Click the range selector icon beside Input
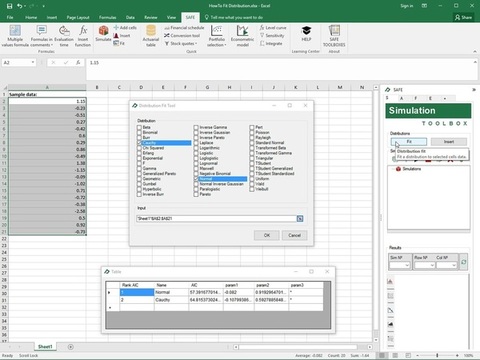Viewport: 480px width, 360px height. click(300, 219)
